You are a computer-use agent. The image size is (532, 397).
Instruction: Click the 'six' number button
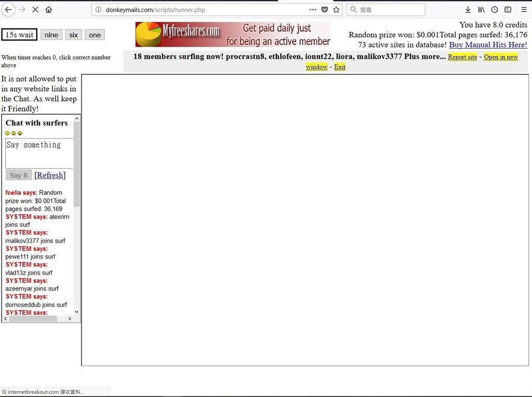[x=74, y=35]
